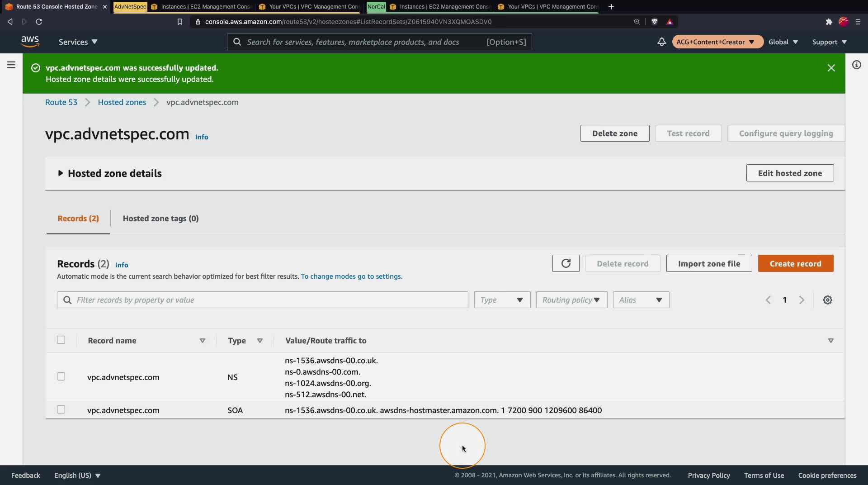The width and height of the screenshot is (868, 485).
Task: Click the Feedback footer link
Action: [x=25, y=475]
